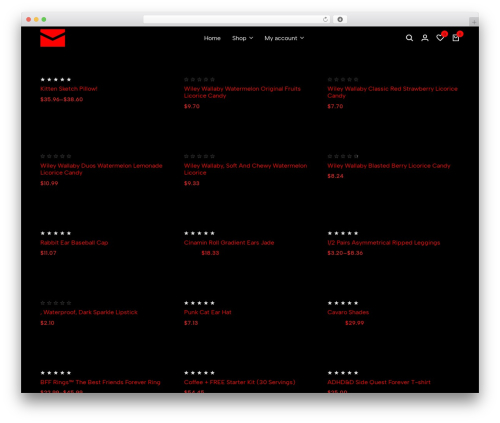Open Wiley Wallaby Blasted Berry Licorice Candy

pos(389,166)
